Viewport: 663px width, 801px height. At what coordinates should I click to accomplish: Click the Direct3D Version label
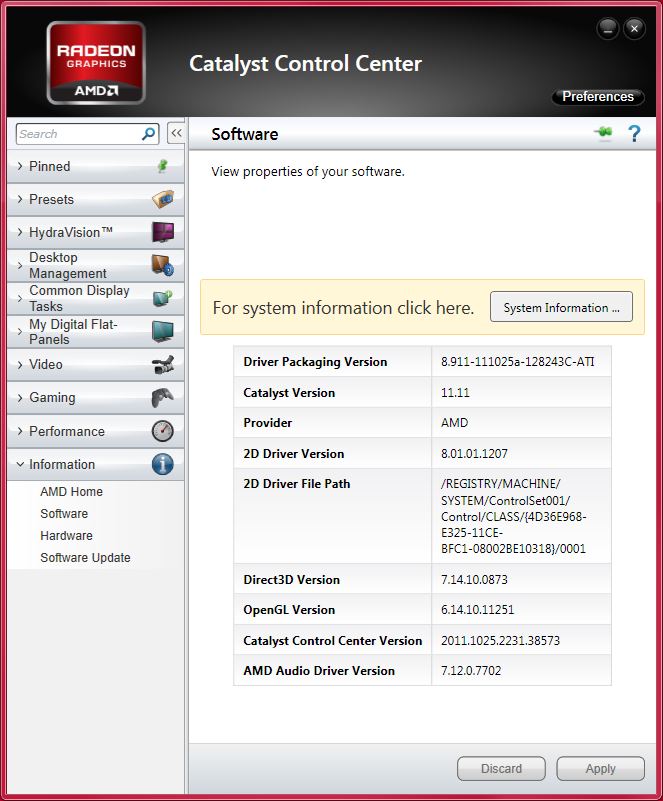coord(291,579)
